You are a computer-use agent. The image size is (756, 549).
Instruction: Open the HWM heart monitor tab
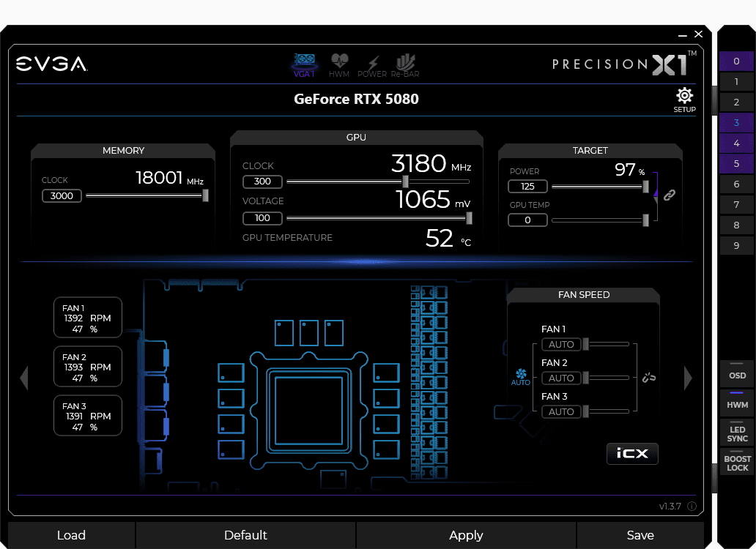tap(339, 65)
